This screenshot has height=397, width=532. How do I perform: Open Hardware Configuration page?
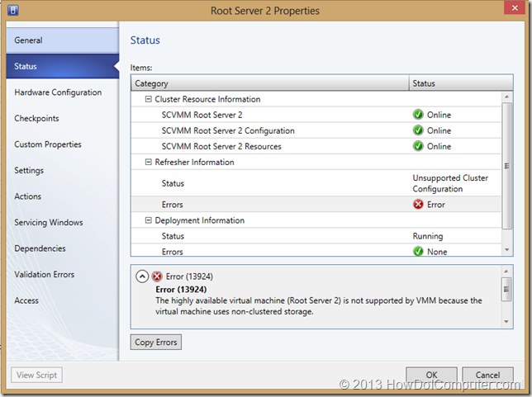(x=63, y=92)
